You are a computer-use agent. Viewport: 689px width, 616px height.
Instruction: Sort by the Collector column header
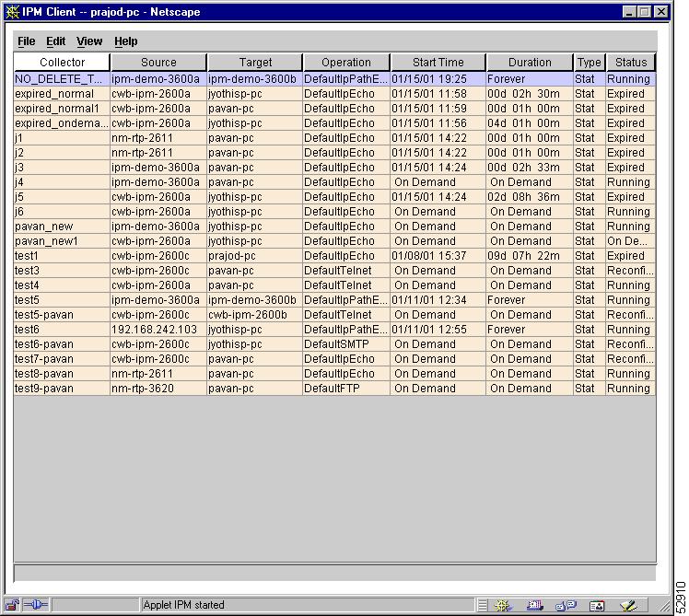click(62, 63)
